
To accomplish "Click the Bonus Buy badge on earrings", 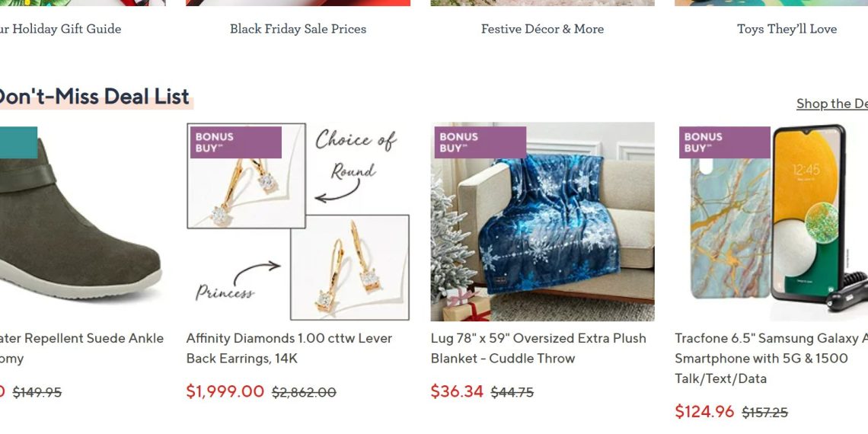I will point(235,142).
